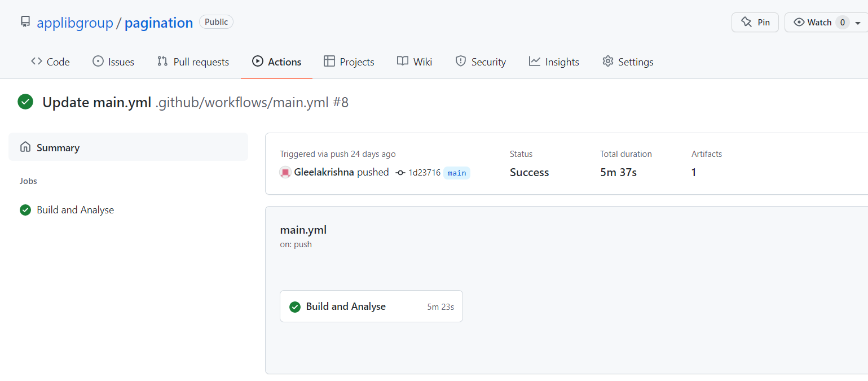This screenshot has width=868, height=381.
Task: Click the .github/workflows/main.yml #8 text
Action: [252, 102]
